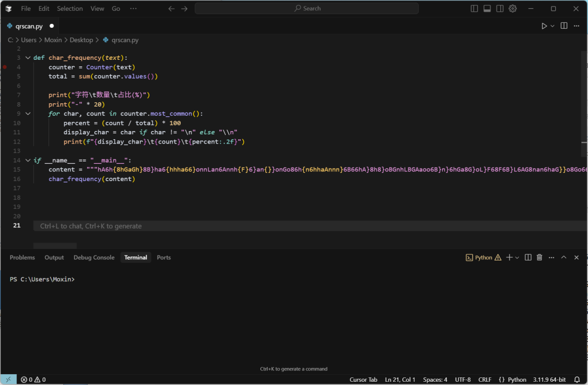Click Cursor Tab in the status bar
Screen dimensions: 588x385
(363, 380)
